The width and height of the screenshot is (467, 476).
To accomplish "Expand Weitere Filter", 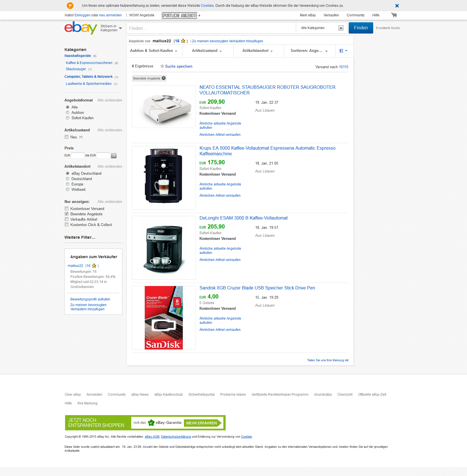I will (80, 237).
